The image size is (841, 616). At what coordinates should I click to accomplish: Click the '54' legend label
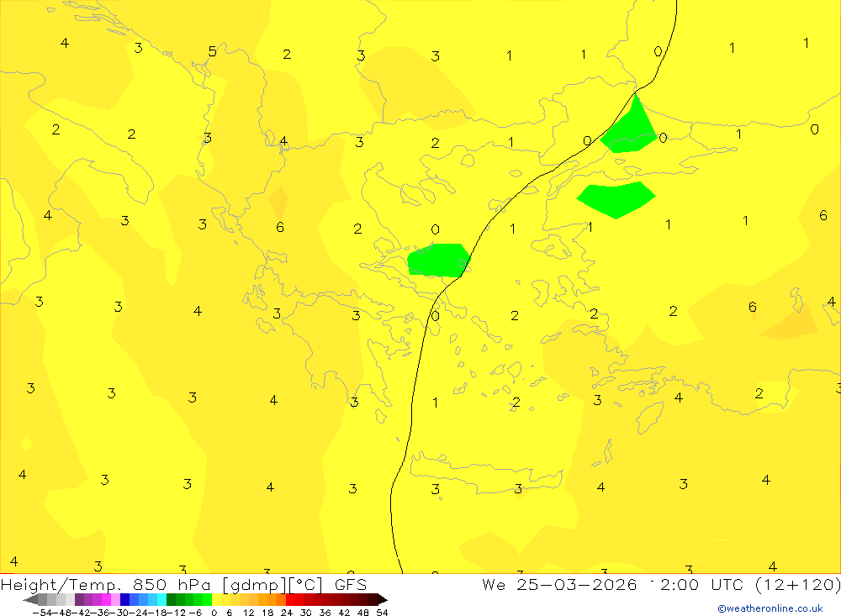(382, 613)
